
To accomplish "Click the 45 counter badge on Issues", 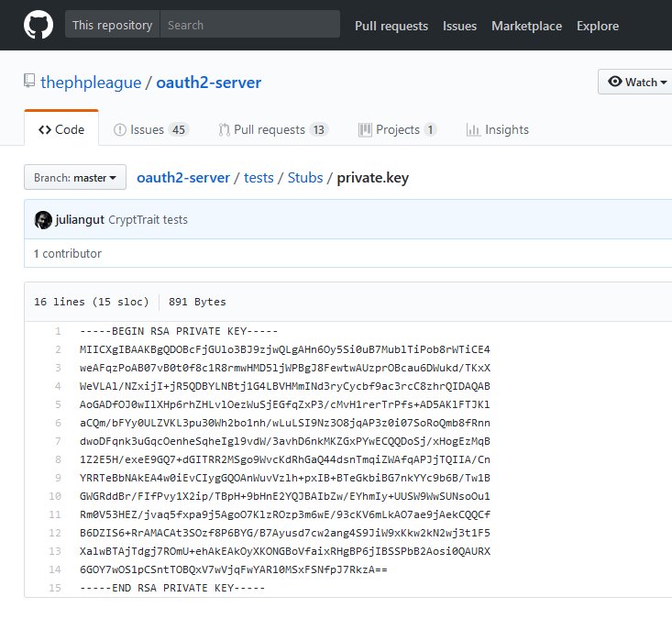I will pyautogui.click(x=179, y=129).
